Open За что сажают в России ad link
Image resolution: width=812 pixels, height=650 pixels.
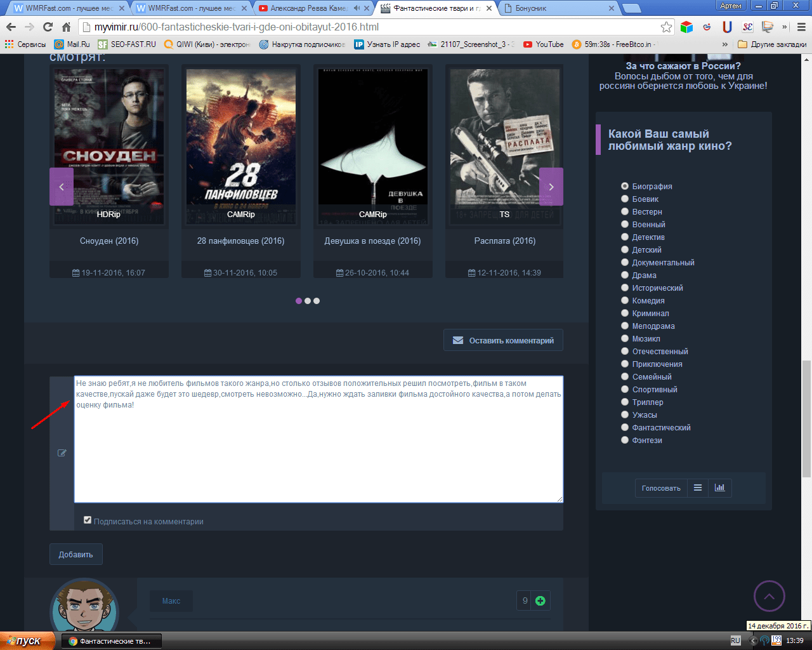683,66
